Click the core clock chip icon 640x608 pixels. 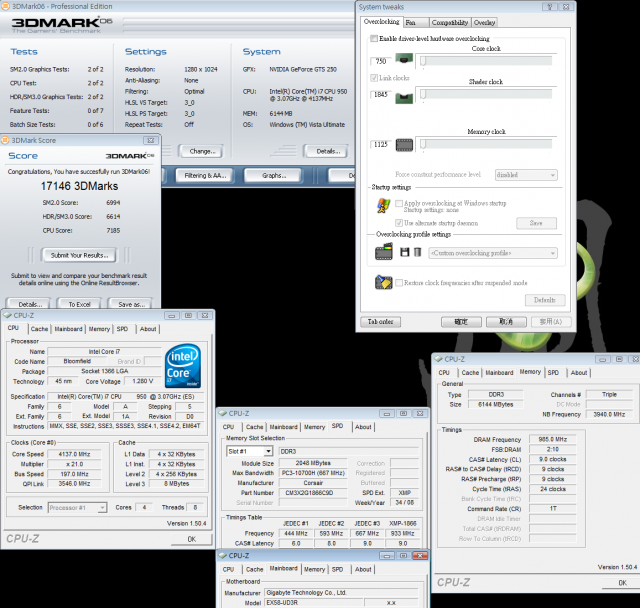pos(404,60)
